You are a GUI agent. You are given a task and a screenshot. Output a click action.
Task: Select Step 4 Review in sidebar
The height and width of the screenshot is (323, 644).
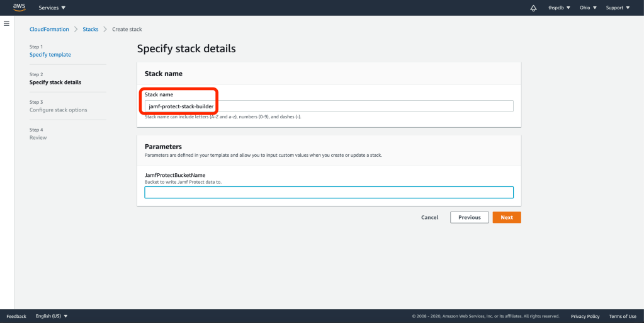coord(38,137)
